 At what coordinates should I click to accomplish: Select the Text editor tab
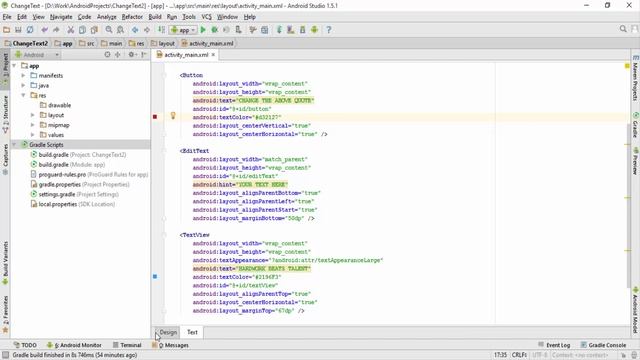pyautogui.click(x=192, y=332)
